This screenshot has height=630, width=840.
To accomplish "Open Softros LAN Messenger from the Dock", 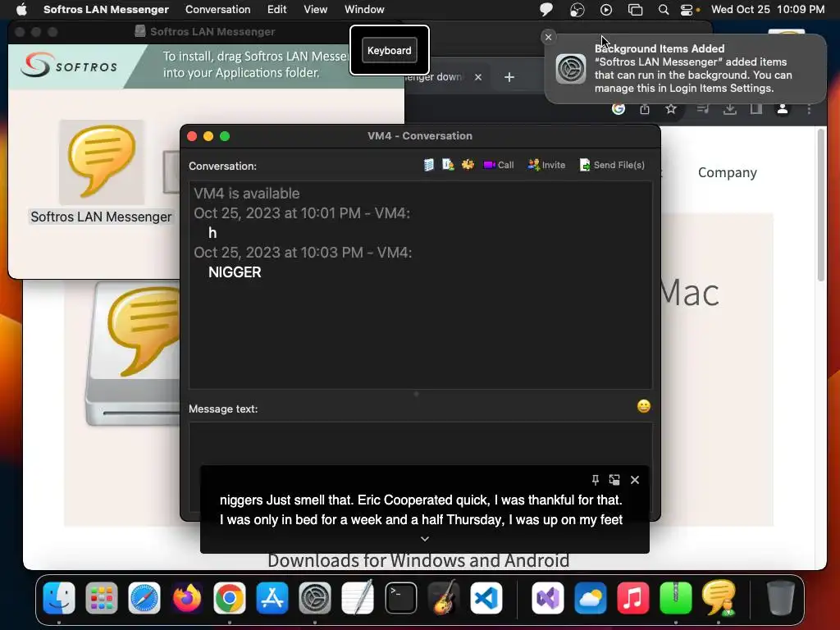I will click(x=719, y=598).
